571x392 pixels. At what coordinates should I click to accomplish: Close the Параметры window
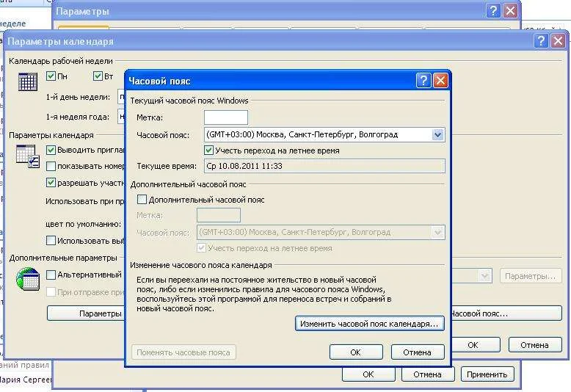(510, 11)
